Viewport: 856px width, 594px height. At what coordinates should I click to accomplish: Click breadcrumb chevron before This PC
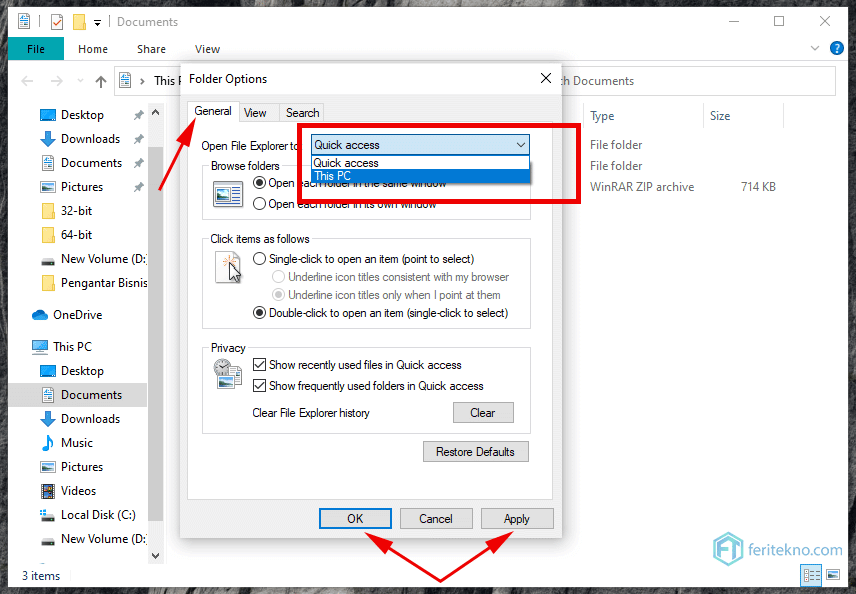tap(142, 81)
